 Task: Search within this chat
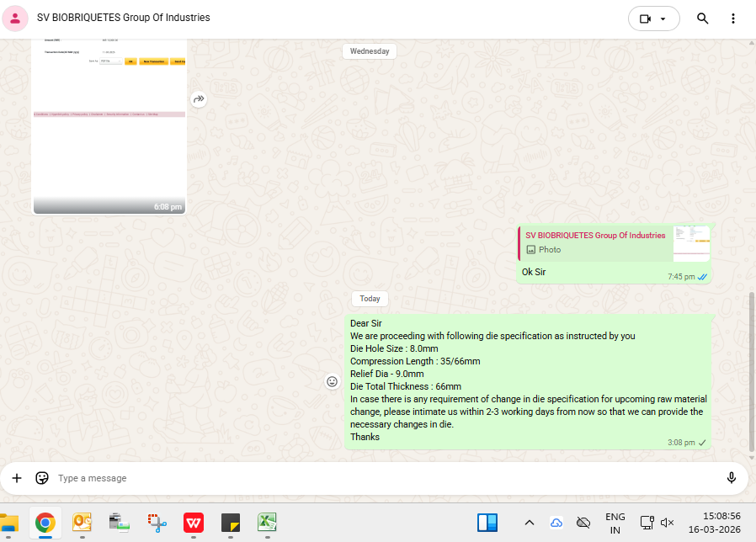702,19
